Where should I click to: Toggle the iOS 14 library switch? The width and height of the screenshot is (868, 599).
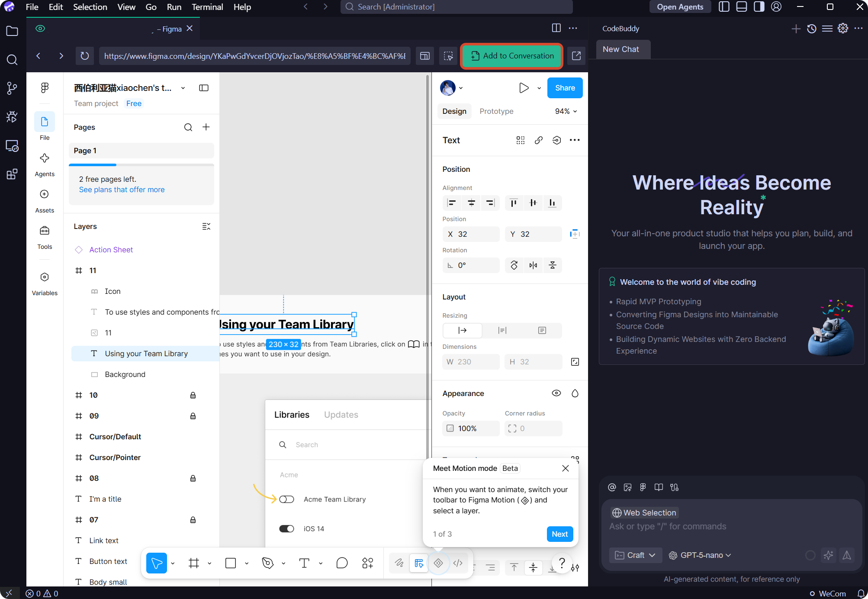point(286,529)
